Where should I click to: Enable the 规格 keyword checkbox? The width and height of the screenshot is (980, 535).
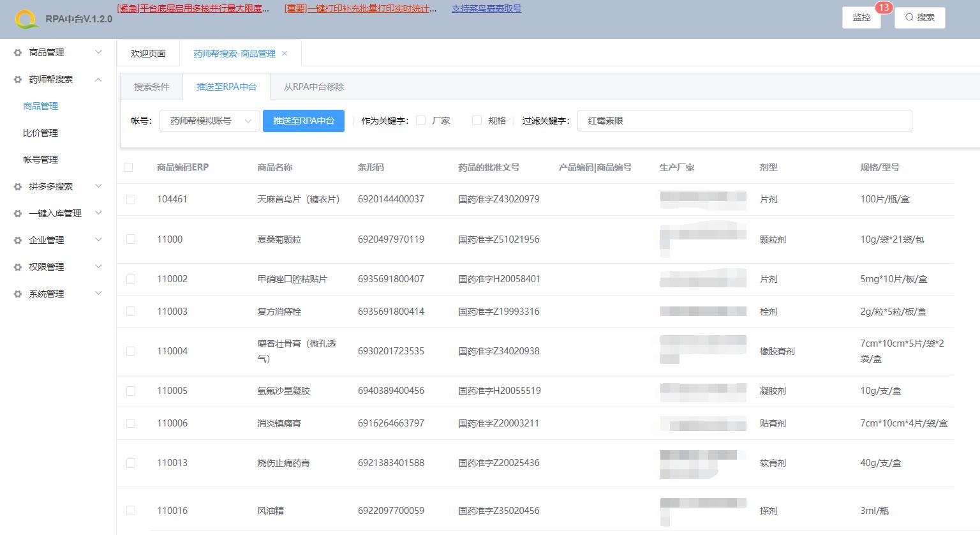[x=475, y=120]
